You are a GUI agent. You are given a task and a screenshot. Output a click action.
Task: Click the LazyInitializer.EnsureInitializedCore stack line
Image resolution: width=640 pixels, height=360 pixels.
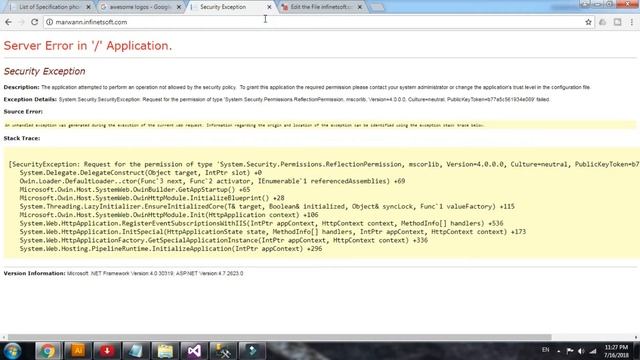(x=267, y=207)
